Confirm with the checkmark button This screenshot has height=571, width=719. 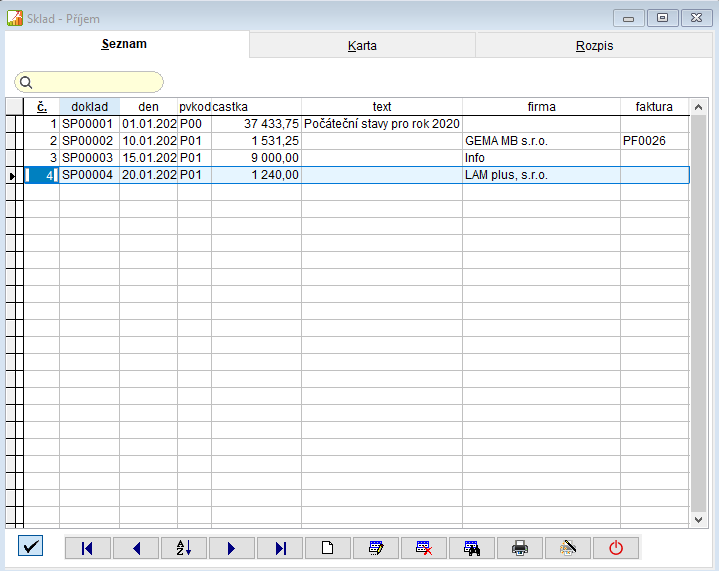click(31, 546)
